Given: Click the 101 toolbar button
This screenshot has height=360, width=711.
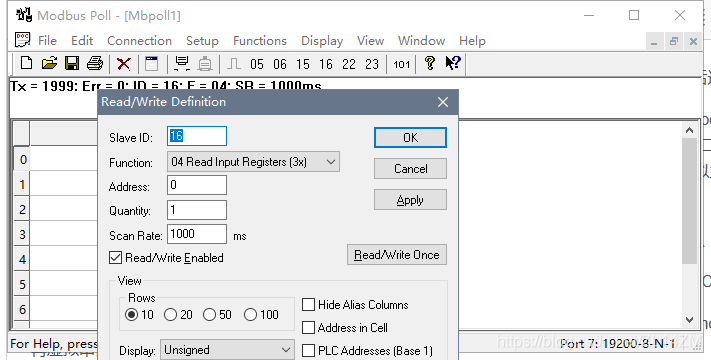Looking at the screenshot, I should [401, 64].
